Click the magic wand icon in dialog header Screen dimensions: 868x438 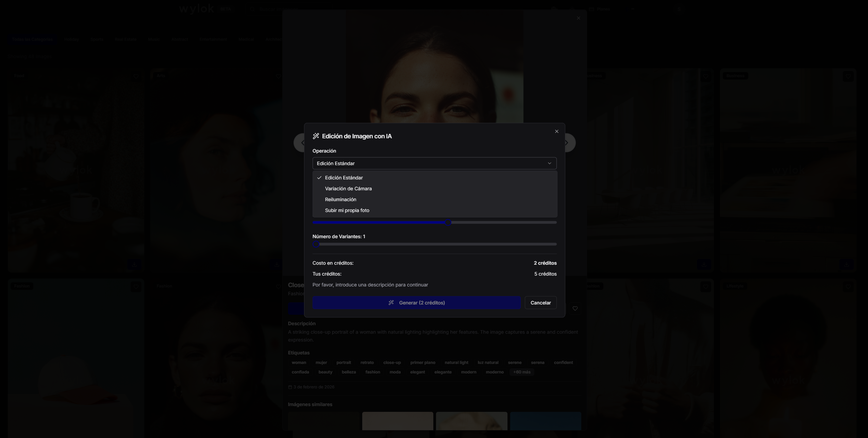tap(316, 136)
